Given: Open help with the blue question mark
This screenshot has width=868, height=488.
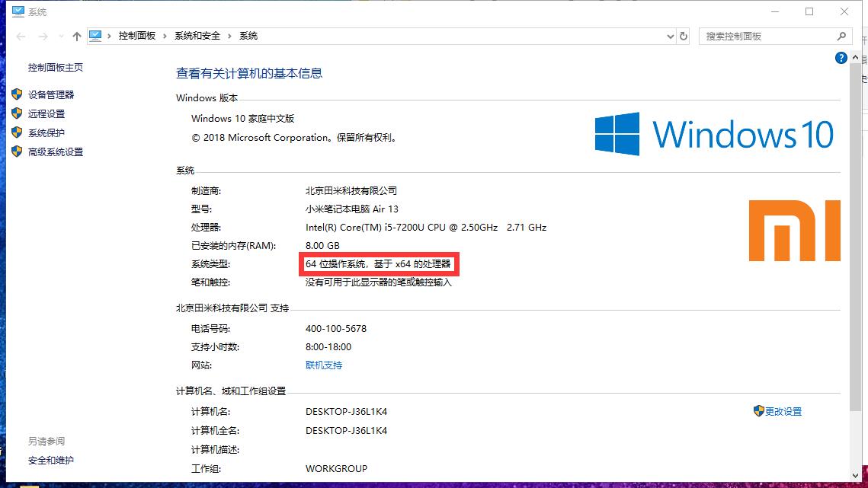Looking at the screenshot, I should click(841, 58).
